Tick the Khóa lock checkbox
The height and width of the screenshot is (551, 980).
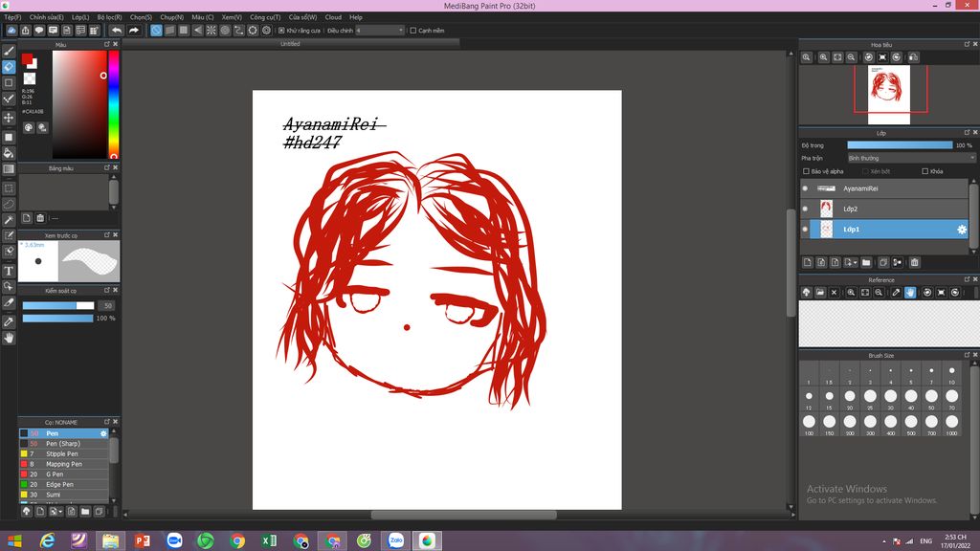[925, 171]
